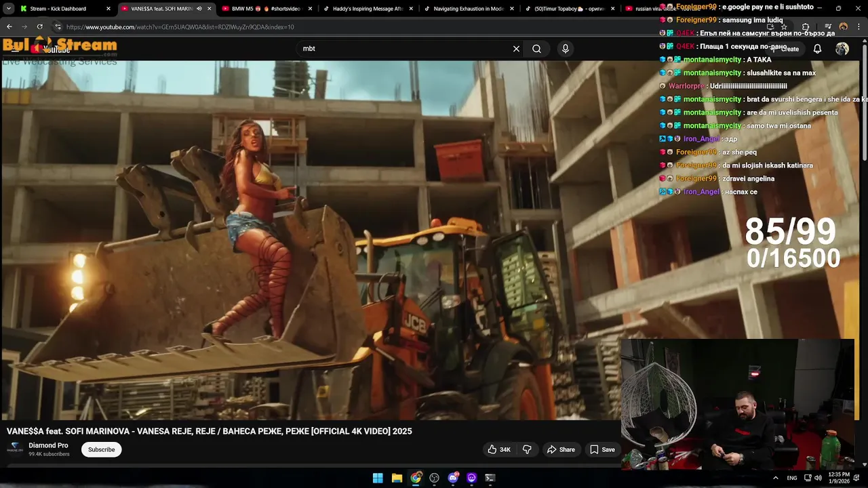
Task: Open the purple round app in taskbar
Action: [471, 478]
